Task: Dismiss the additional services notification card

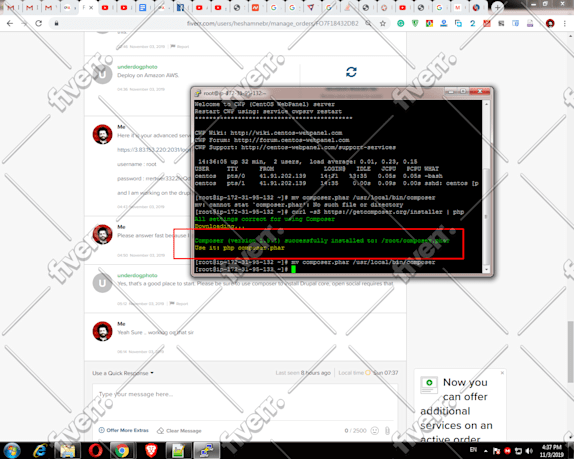Action: [502, 373]
